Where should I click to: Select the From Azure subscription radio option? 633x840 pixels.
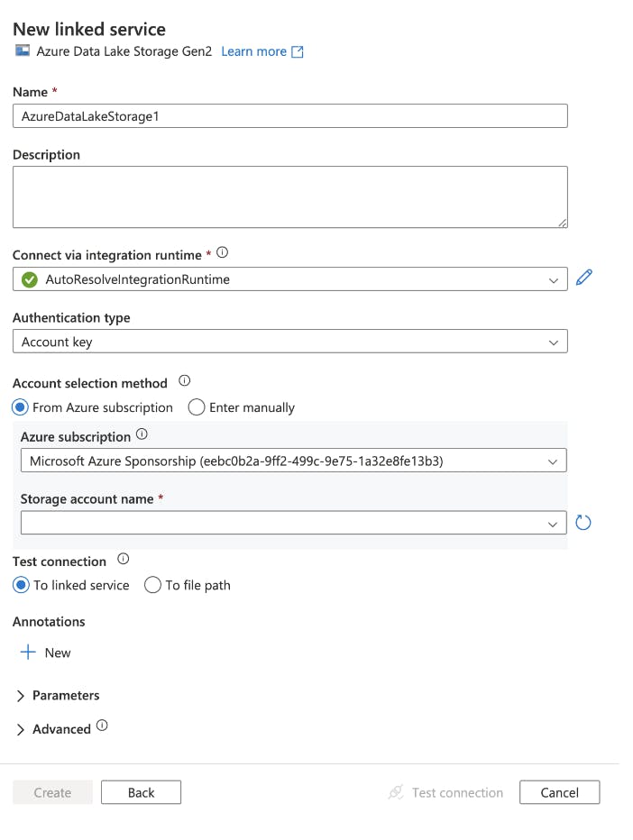tap(21, 407)
